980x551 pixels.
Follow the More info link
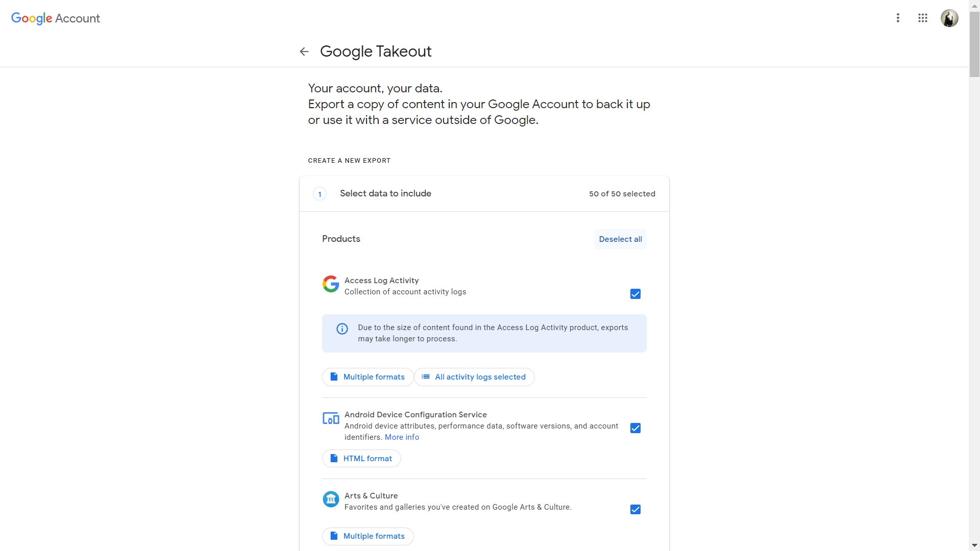402,437
